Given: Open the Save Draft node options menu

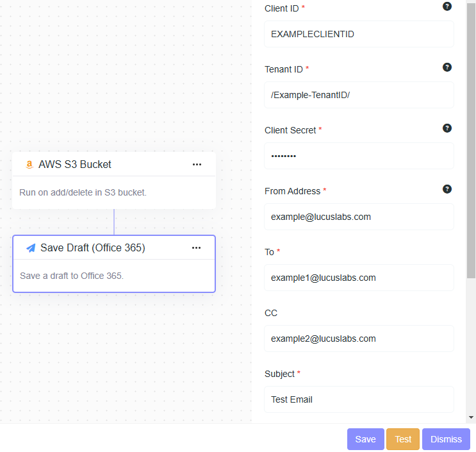Looking at the screenshot, I should pos(196,248).
